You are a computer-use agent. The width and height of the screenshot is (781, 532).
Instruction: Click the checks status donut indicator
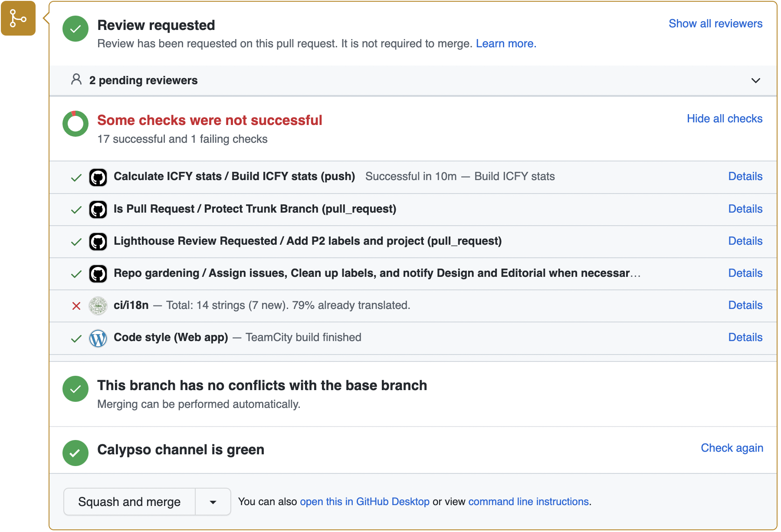click(x=75, y=124)
